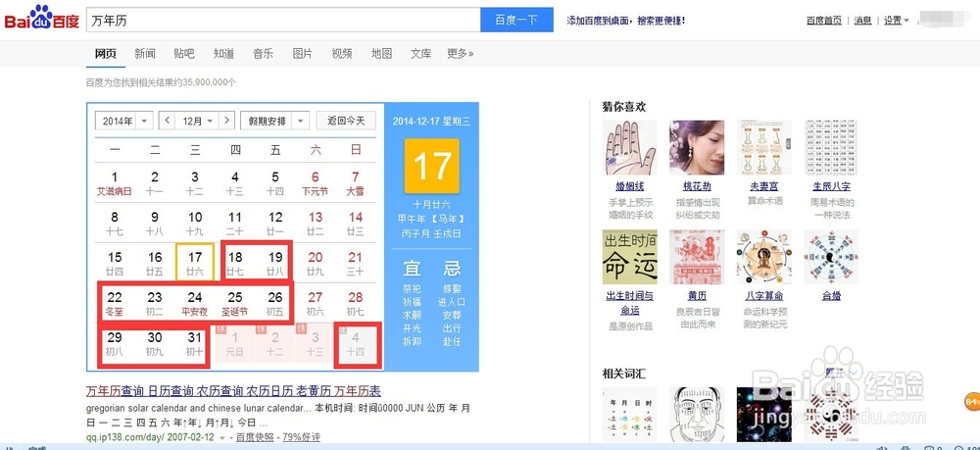Click the starry space thumbnail under 相关词汇
The width and height of the screenshot is (980, 450).
pyautogui.click(x=763, y=415)
